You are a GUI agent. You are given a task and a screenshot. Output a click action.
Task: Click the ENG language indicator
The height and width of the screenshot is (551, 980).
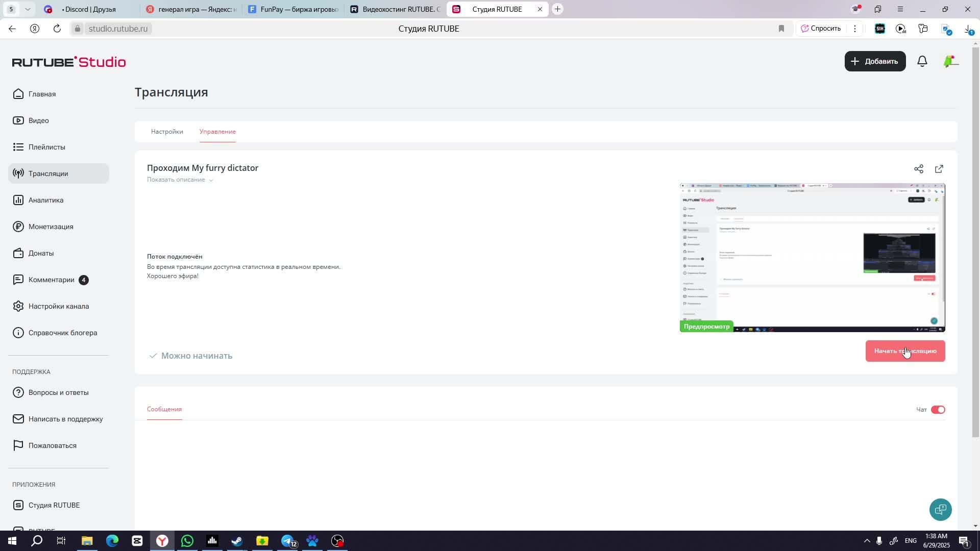(x=911, y=541)
